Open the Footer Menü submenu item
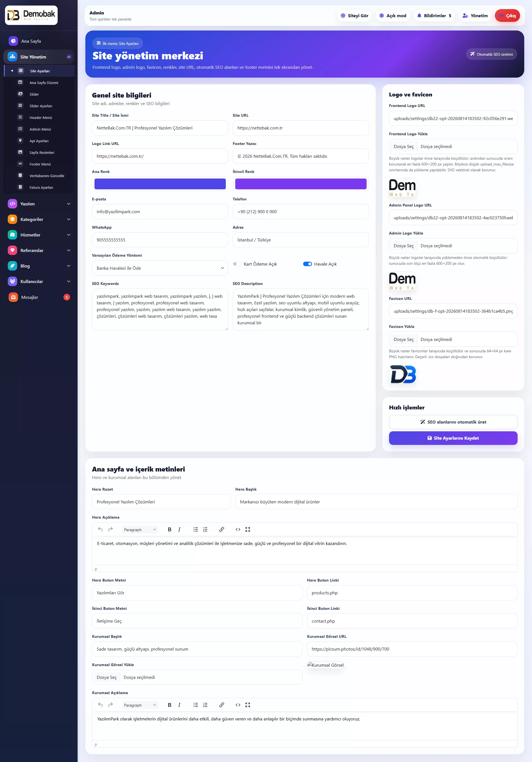 tap(39, 164)
